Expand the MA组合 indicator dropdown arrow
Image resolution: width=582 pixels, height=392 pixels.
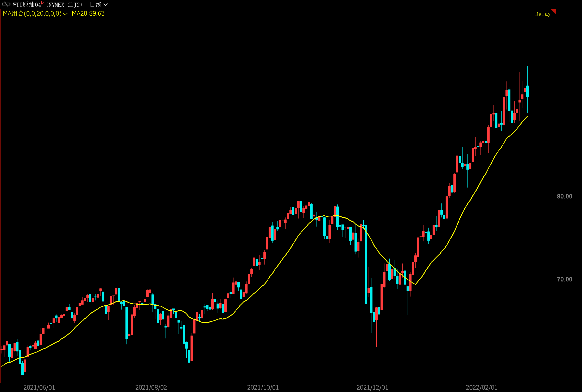click(65, 14)
